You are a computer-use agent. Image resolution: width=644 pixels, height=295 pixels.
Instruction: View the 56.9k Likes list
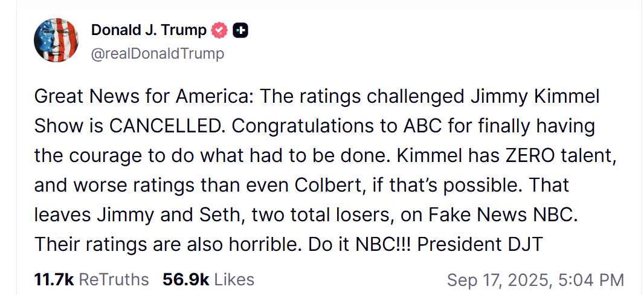click(208, 280)
